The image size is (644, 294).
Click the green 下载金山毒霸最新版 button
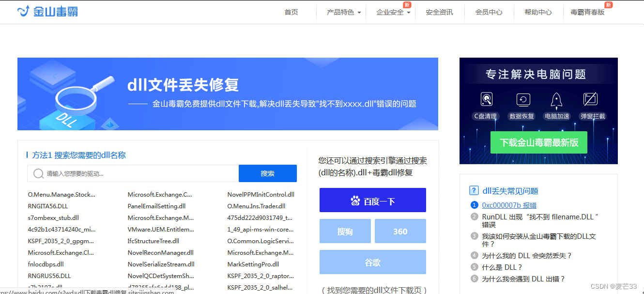[539, 142]
